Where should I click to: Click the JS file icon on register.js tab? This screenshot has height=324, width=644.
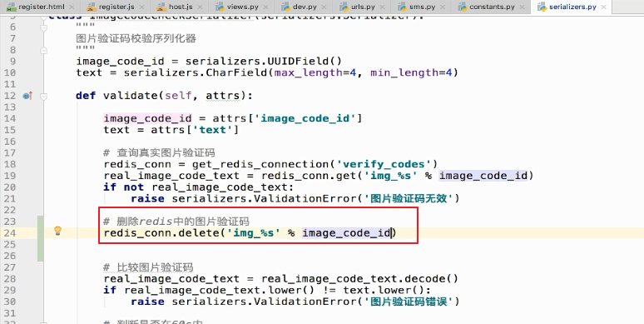[x=92, y=7]
